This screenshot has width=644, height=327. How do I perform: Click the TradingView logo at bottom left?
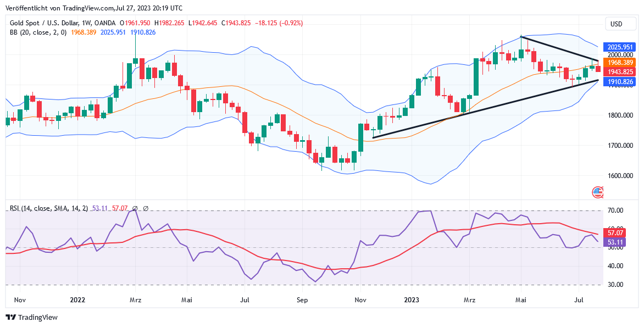31,317
